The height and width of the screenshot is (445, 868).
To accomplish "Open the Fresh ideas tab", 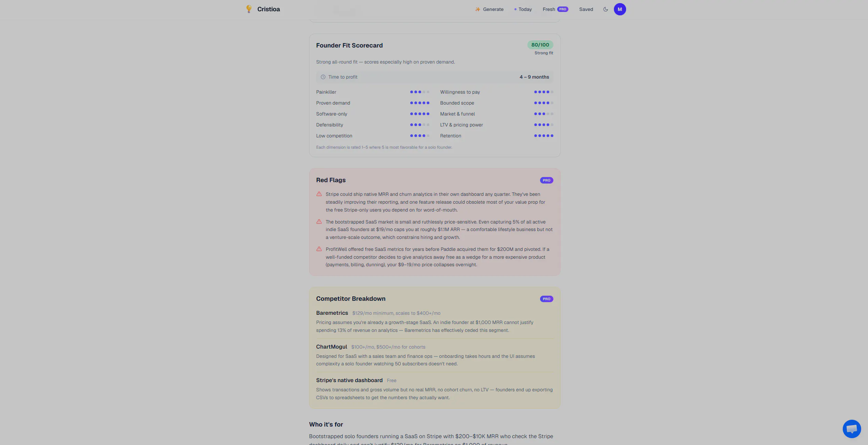I will point(555,9).
